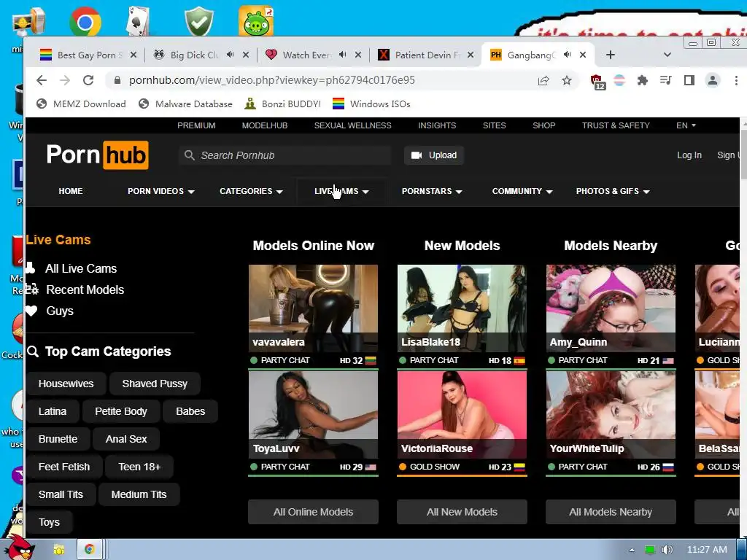
Task: Open the MEMZ Download bookmark
Action: click(82, 104)
